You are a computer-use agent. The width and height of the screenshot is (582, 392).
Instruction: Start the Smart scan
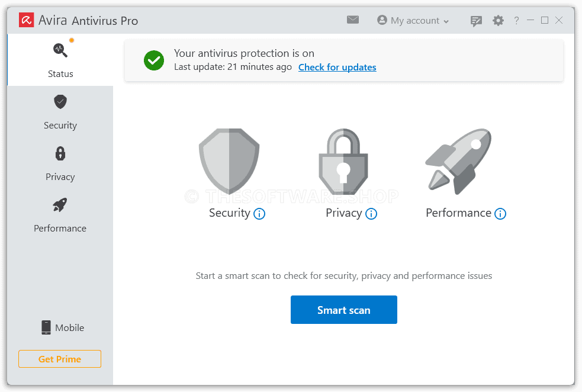click(344, 310)
